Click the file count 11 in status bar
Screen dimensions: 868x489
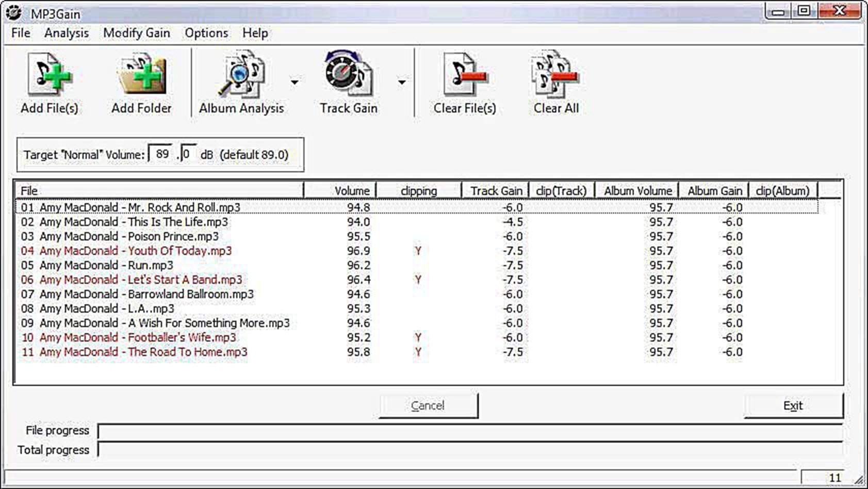835,478
